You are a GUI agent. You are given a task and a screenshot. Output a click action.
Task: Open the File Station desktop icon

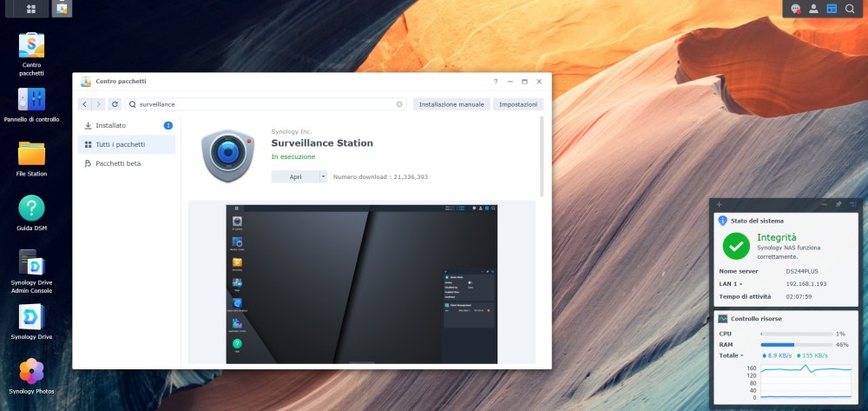[31, 160]
